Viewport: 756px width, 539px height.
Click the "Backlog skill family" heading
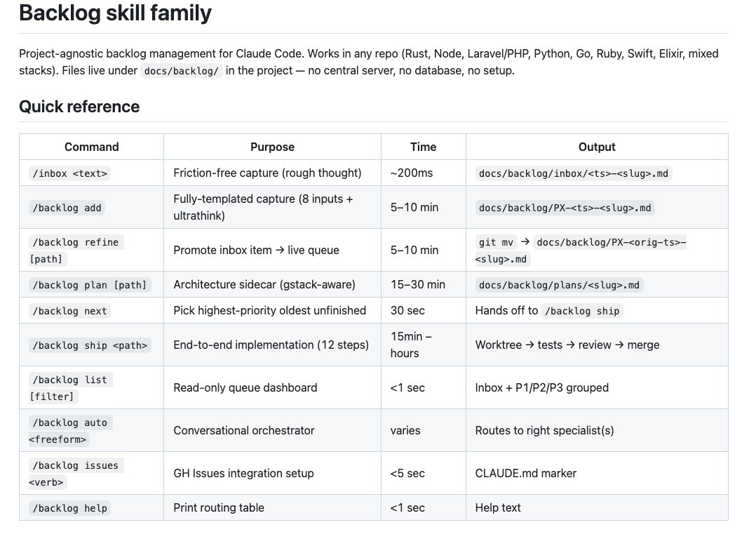(115, 13)
